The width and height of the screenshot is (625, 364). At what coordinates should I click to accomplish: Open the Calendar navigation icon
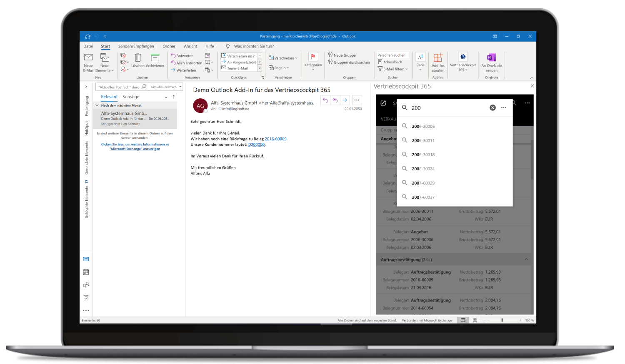point(86,272)
